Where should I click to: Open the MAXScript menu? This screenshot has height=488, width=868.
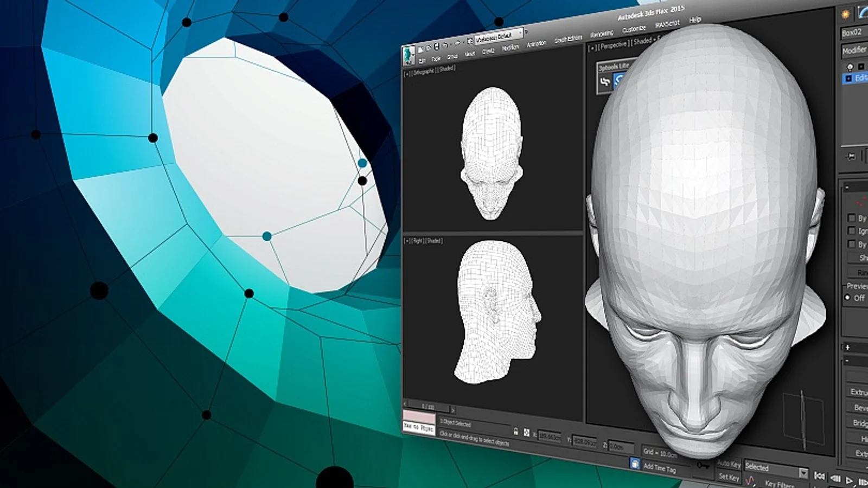[x=667, y=24]
